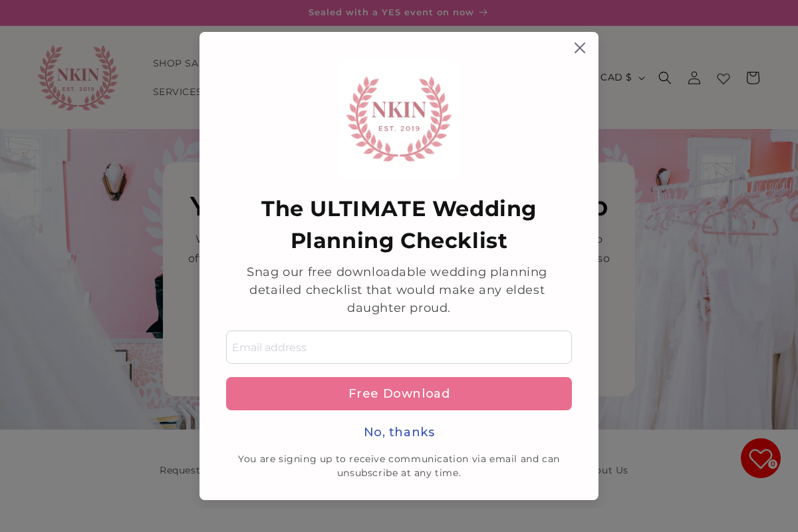Open the shopping cart bag
This screenshot has width=798, height=532.
point(752,78)
